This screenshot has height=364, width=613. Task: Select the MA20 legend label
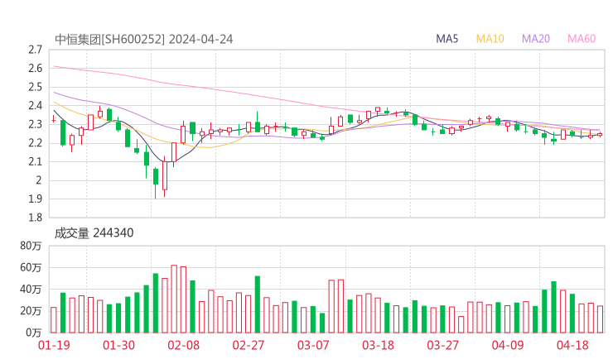coord(536,39)
